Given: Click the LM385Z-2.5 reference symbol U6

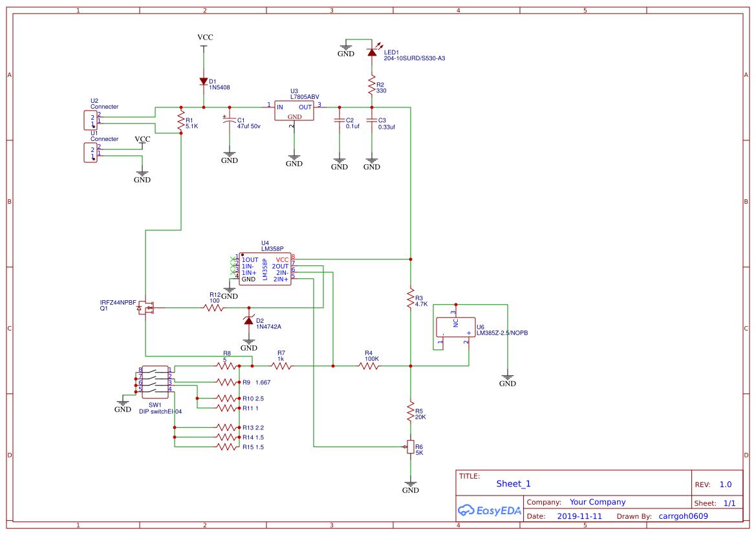Looking at the screenshot, I should 455,327.
